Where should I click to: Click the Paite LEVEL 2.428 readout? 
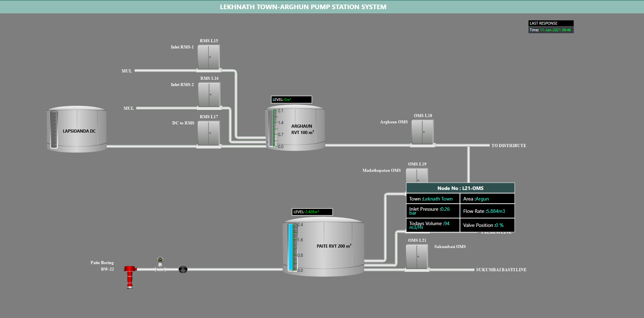312,212
